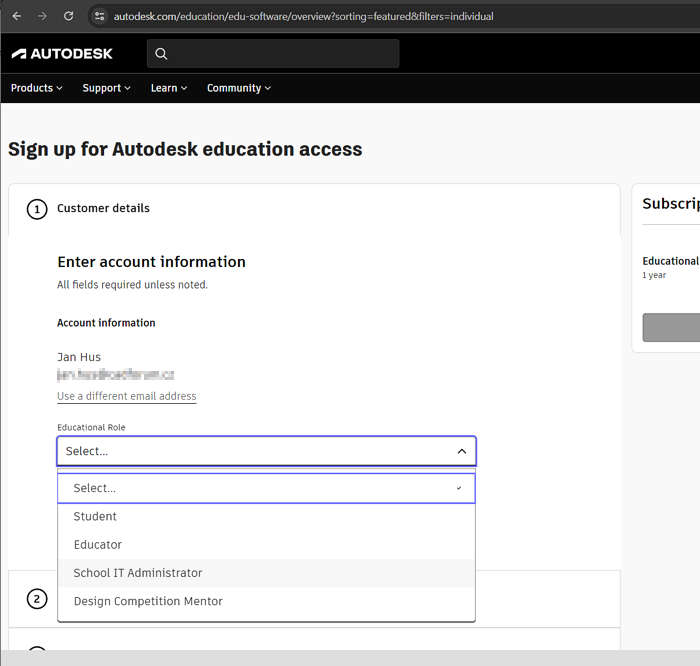Image resolution: width=700 pixels, height=666 pixels.
Task: Open the Support menu
Action: [106, 88]
